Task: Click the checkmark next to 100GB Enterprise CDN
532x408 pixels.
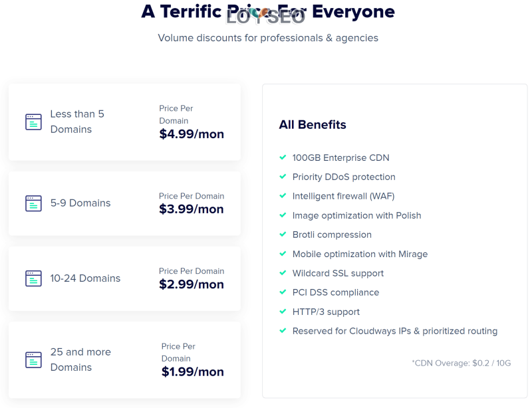Action: (x=283, y=157)
